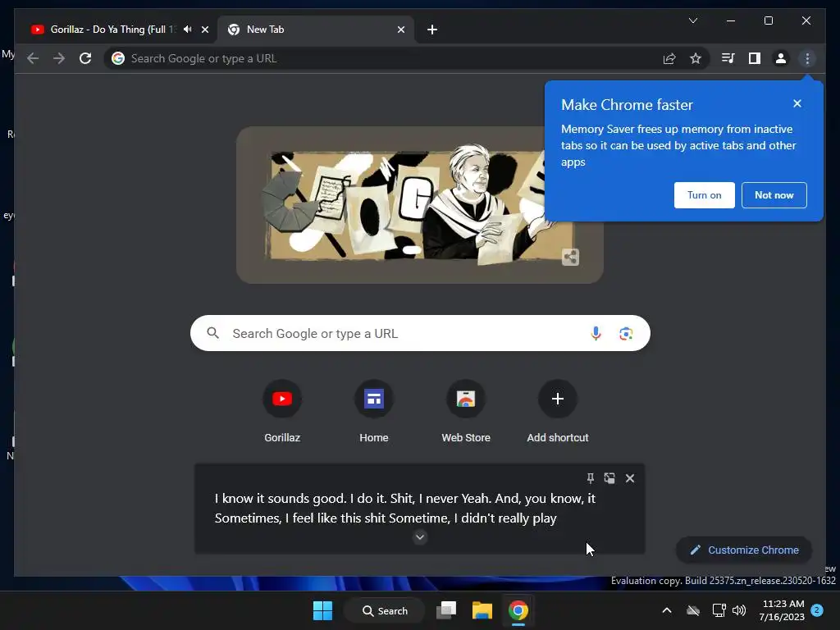Open the Chrome three-dot menu

tap(807, 58)
